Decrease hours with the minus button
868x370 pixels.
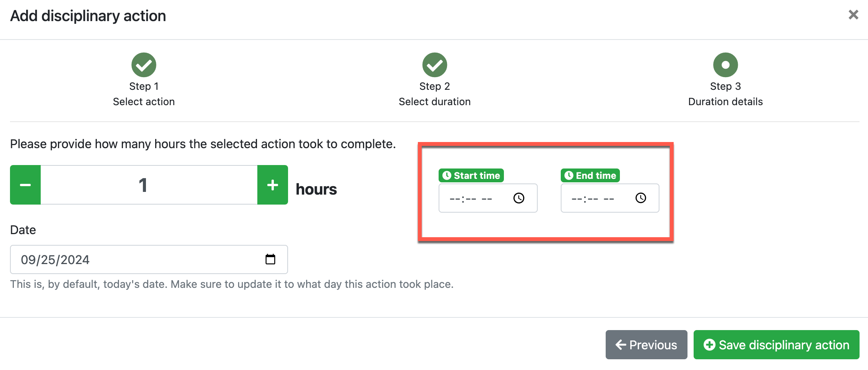tap(25, 185)
